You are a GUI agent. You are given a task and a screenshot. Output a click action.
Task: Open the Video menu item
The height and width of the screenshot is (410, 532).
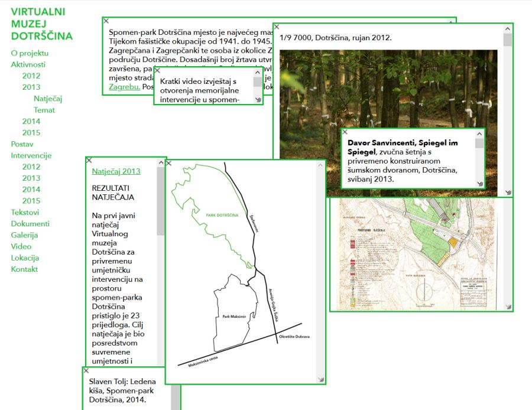point(21,246)
